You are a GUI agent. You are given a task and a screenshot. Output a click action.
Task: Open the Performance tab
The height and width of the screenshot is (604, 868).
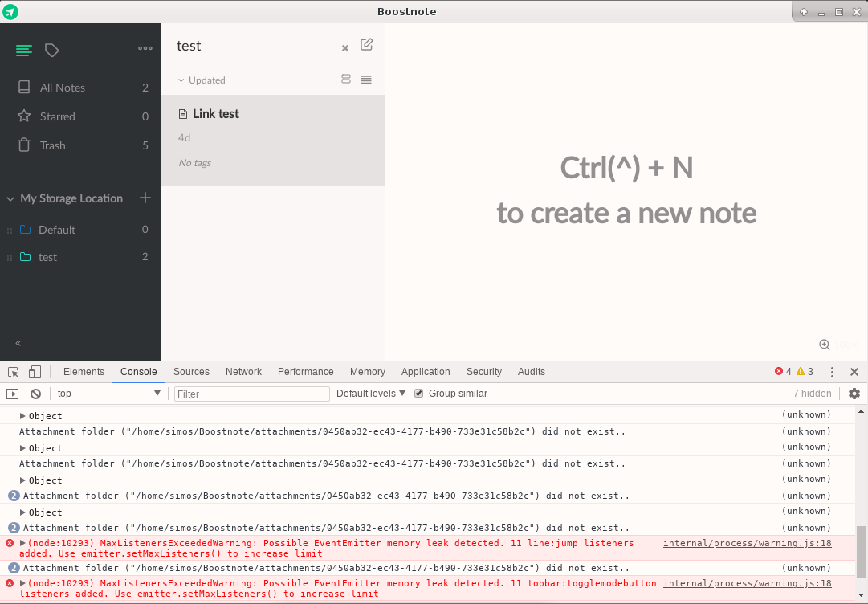point(306,372)
